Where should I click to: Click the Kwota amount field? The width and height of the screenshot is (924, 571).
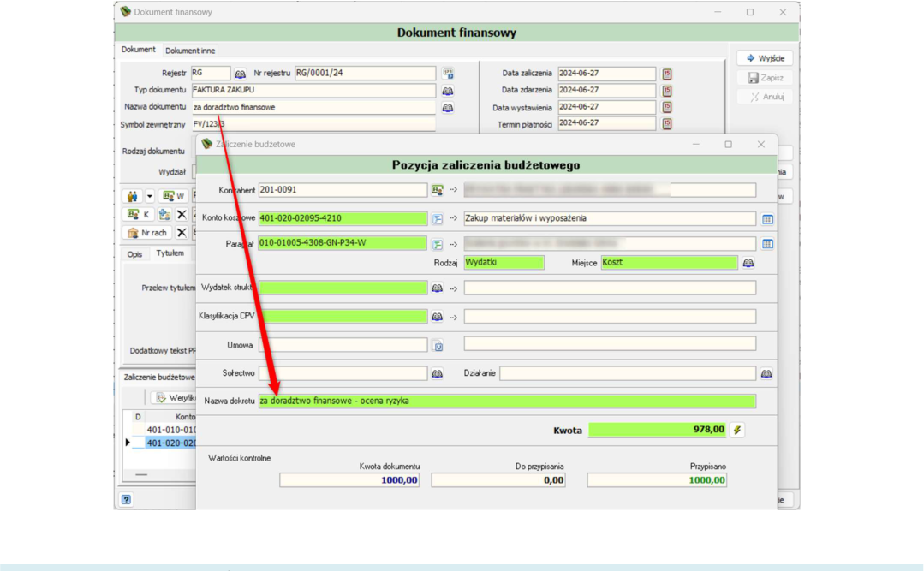coord(657,430)
